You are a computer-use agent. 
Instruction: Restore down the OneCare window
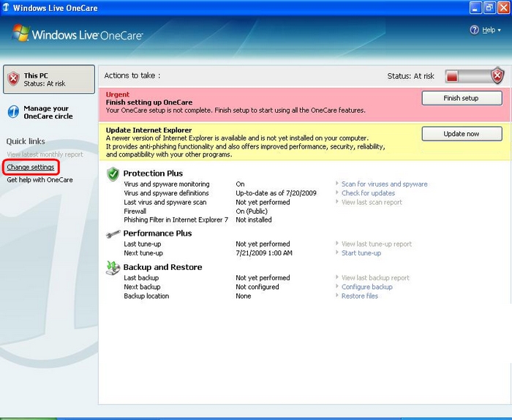[489, 7]
